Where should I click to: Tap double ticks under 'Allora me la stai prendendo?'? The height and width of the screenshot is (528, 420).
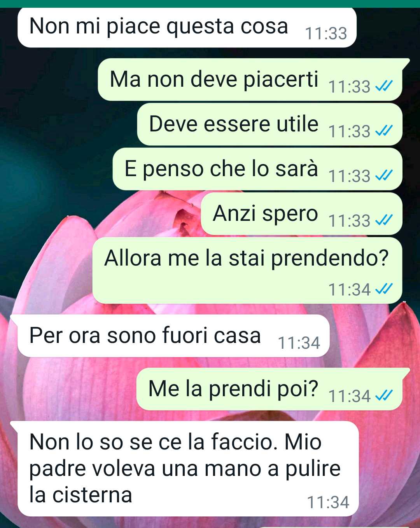coord(384,288)
